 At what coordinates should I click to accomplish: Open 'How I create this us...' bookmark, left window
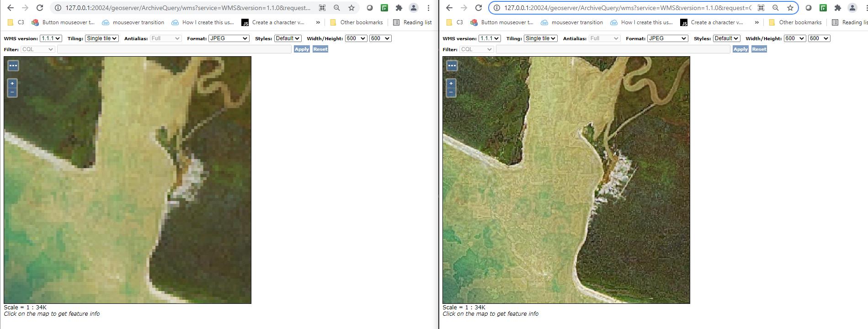point(202,22)
